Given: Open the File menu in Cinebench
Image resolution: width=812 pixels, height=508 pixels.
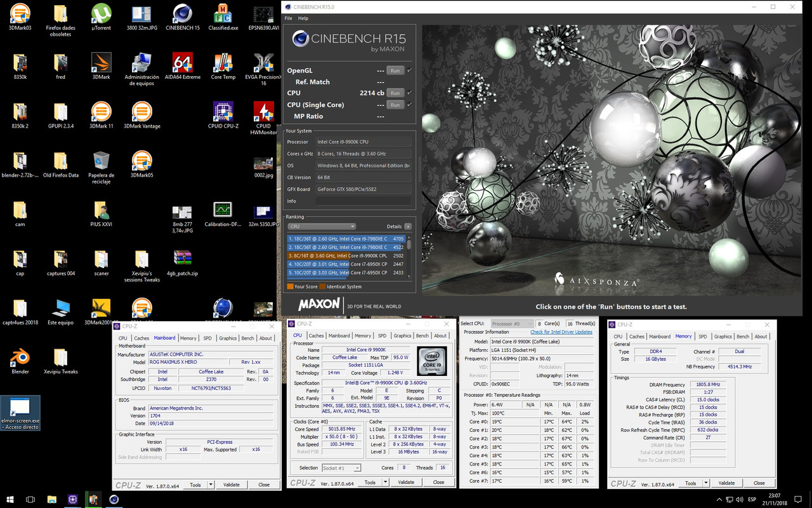Looking at the screenshot, I should [289, 18].
